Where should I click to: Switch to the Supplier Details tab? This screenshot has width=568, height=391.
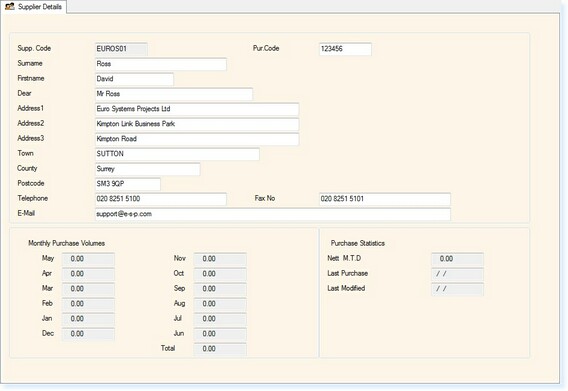click(33, 7)
